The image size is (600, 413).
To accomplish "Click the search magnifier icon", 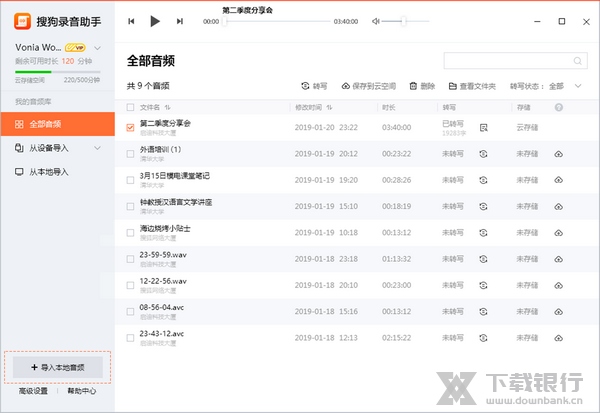I will point(578,60).
